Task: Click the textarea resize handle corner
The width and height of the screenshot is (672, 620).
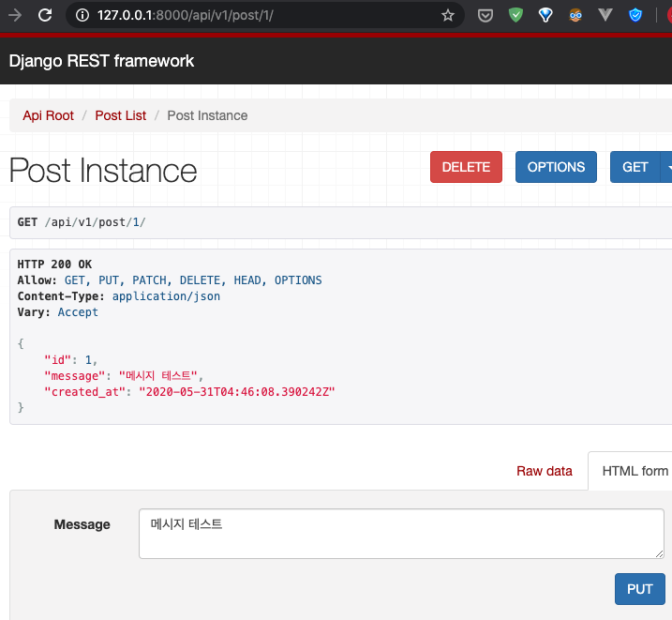Action: click(659, 554)
